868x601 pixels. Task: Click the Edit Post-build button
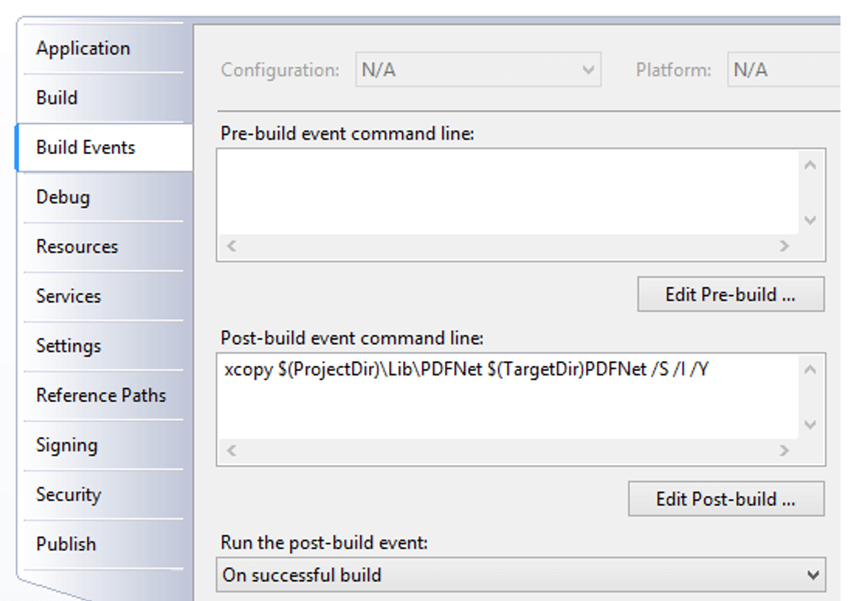pos(726,499)
